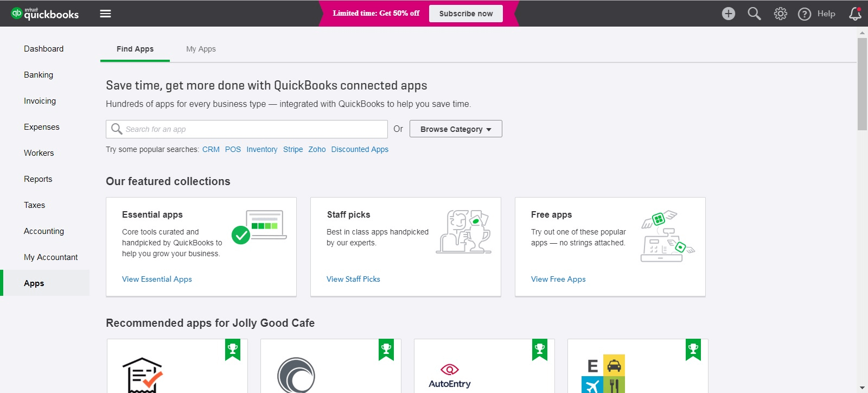Click the Staff picks card title
Viewport: 868px width, 393px height.
click(x=348, y=215)
